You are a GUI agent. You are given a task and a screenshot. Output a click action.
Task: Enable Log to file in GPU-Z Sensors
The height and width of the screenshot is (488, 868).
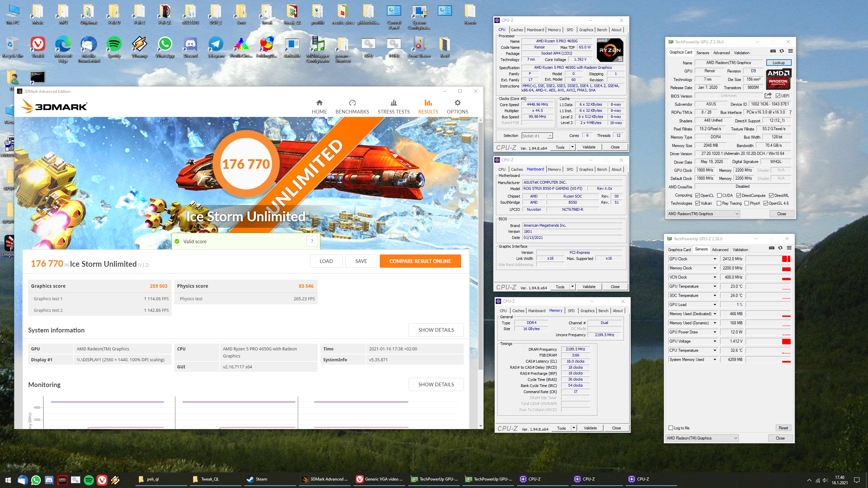(671, 428)
